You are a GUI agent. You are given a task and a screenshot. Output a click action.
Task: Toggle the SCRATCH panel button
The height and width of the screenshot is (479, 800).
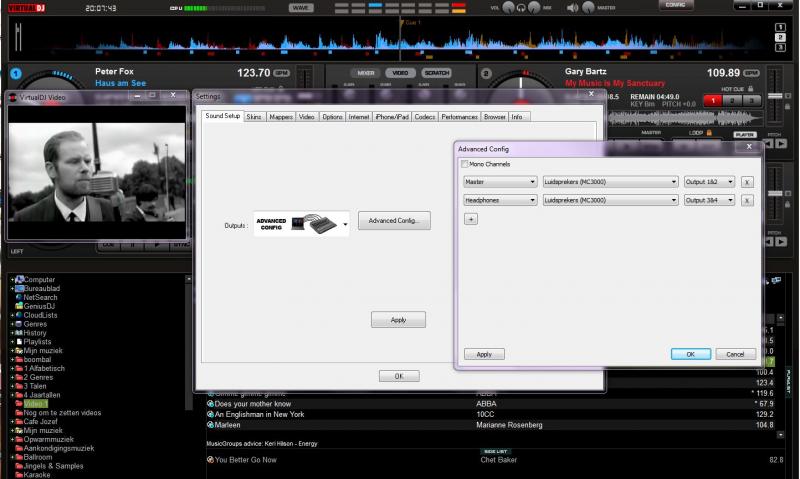tap(437, 73)
